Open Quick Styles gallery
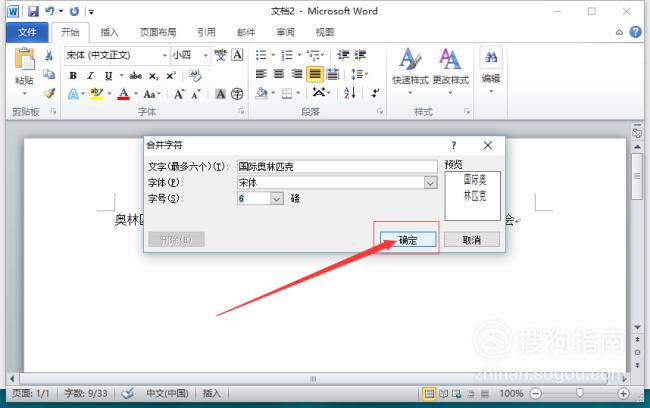The width and height of the screenshot is (650, 408). point(410,71)
